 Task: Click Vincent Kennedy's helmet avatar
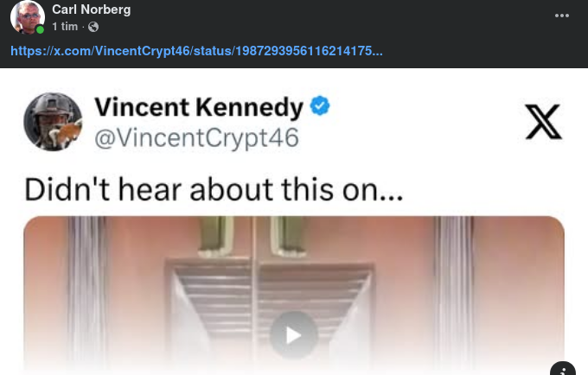pos(53,122)
